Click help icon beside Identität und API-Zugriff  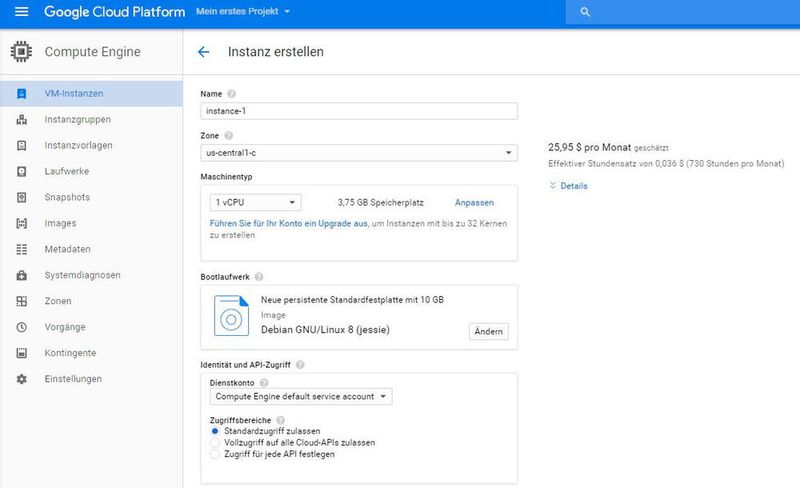click(300, 364)
